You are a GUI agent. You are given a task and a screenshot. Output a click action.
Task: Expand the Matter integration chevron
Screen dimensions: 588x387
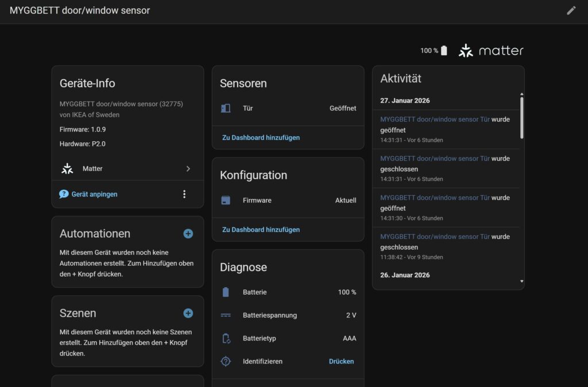[188, 169]
